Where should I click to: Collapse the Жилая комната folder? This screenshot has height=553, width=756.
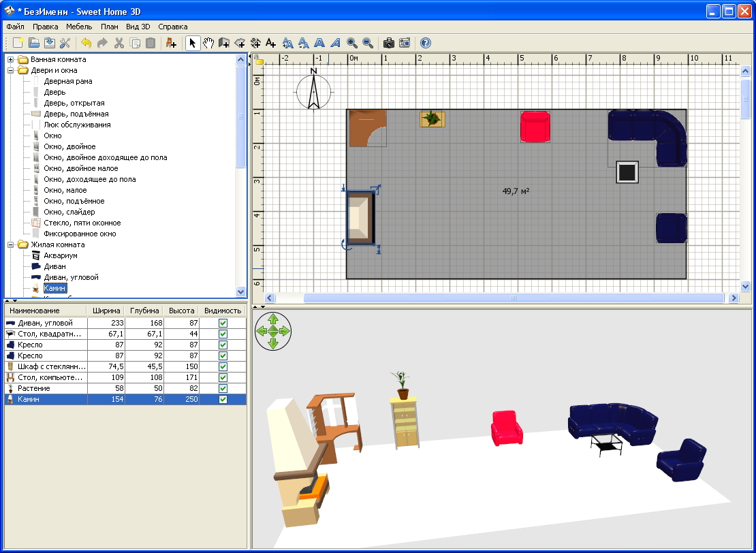[x=10, y=244]
